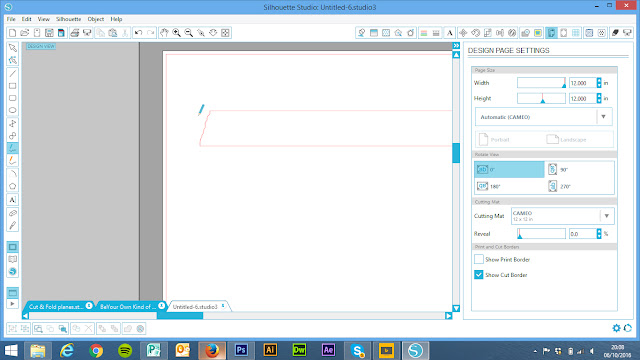This screenshot has height=360, width=640.
Task: Open Preferences gear icon at bottom right
Action: 616,328
